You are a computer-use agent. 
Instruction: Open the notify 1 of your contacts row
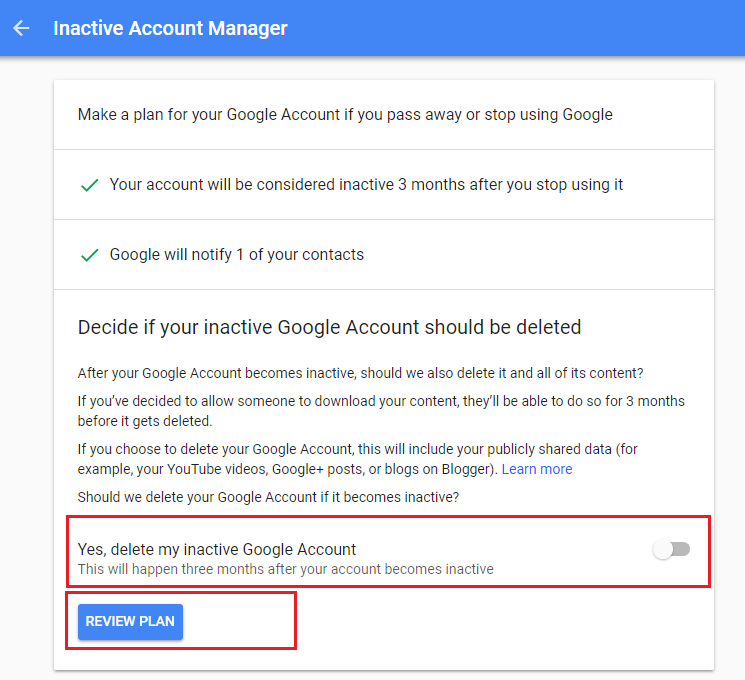point(384,255)
